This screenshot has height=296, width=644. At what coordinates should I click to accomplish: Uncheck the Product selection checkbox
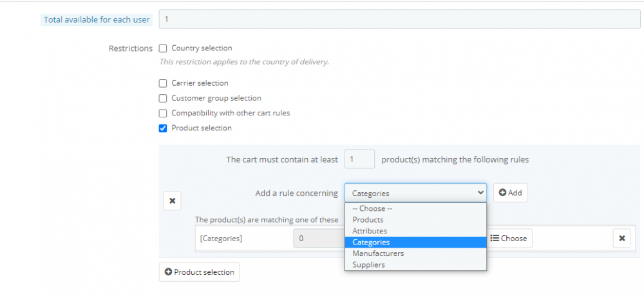pyautogui.click(x=163, y=128)
